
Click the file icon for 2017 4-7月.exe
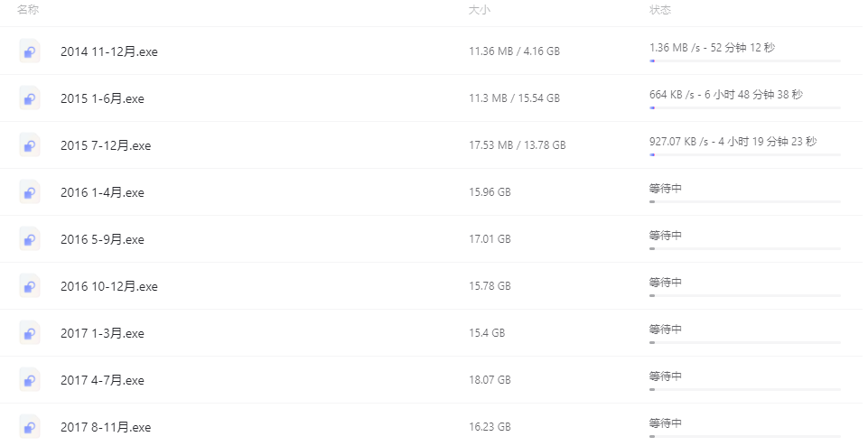click(x=29, y=380)
